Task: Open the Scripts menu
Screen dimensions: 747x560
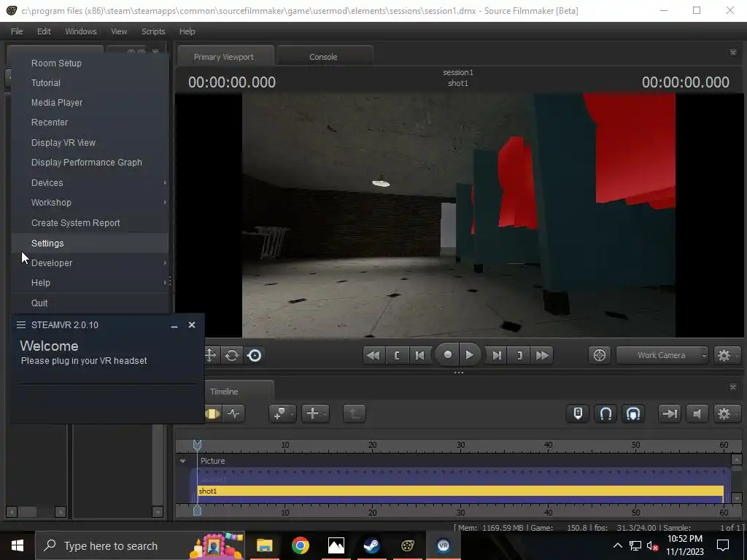Action: [153, 31]
